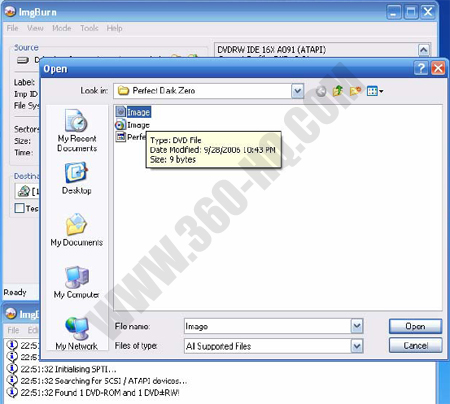Create a new folder using the toolbar icon
The width and height of the screenshot is (450, 404).
point(355,91)
